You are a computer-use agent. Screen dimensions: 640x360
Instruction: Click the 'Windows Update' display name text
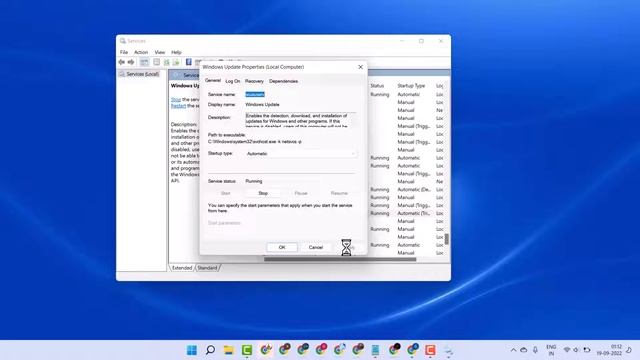(x=262, y=104)
